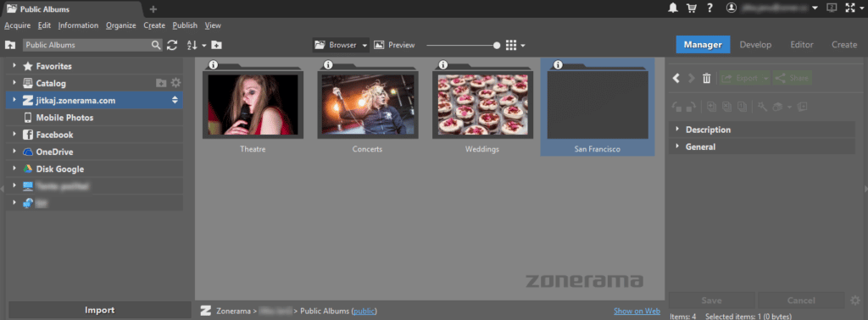Open the Weddings album thumbnail
The width and height of the screenshot is (868, 320).
coord(482,104)
